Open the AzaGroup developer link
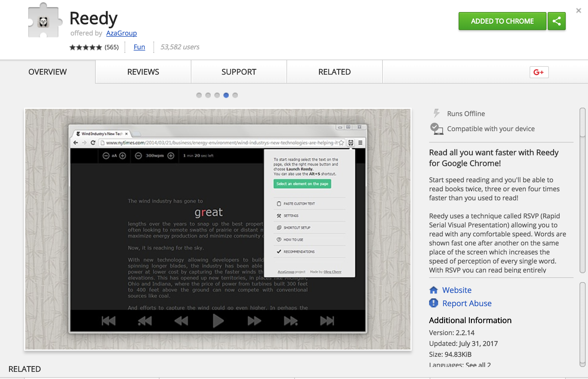 [x=121, y=33]
